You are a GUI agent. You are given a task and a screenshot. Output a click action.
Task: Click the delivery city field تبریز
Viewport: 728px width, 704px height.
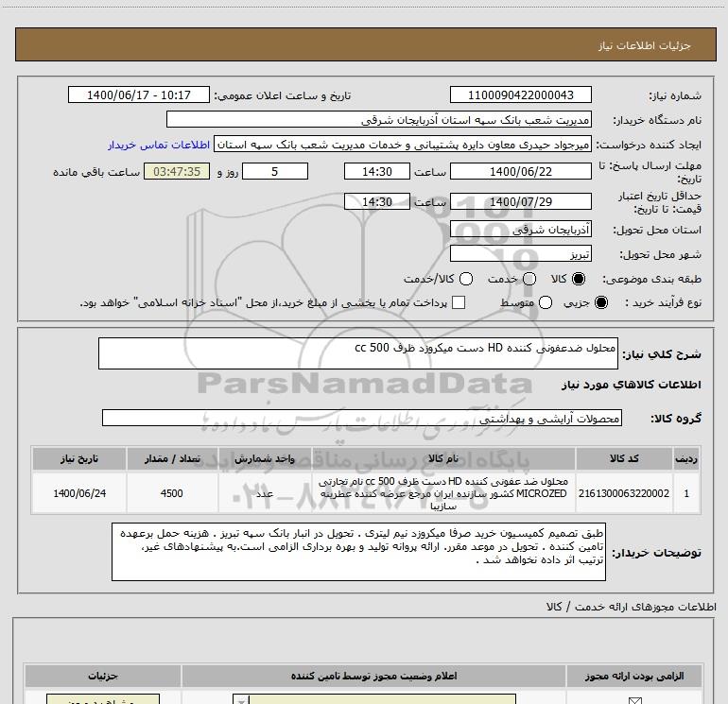click(x=520, y=254)
